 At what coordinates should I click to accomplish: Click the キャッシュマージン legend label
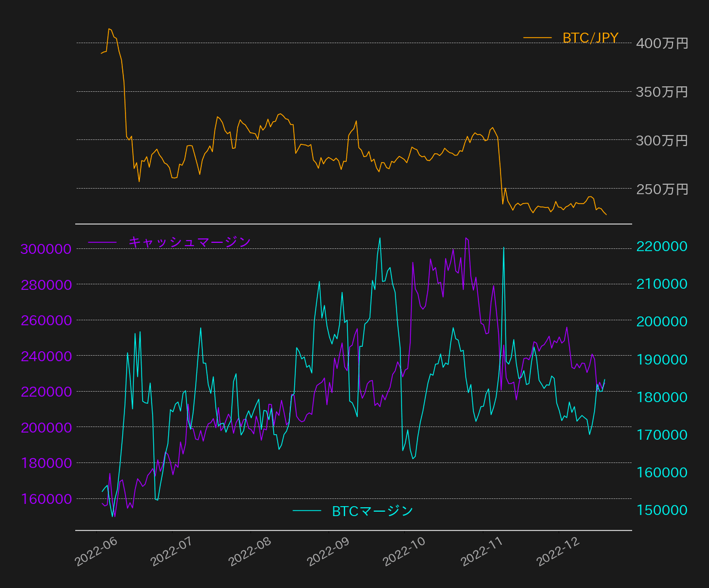(190, 242)
